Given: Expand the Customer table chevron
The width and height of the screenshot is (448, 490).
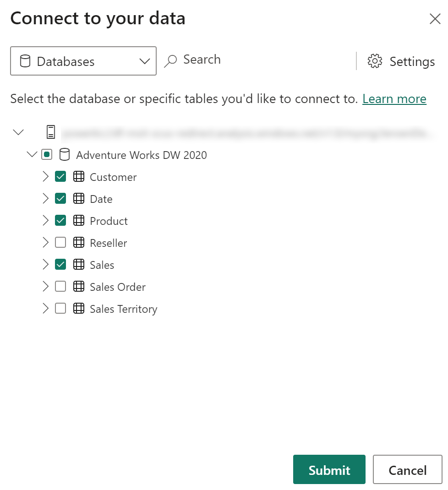Looking at the screenshot, I should click(x=45, y=176).
